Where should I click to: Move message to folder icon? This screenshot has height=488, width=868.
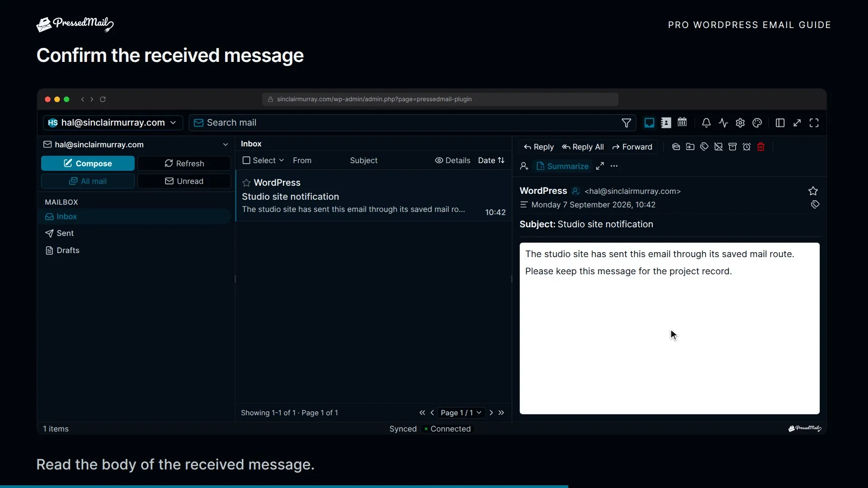coord(690,147)
